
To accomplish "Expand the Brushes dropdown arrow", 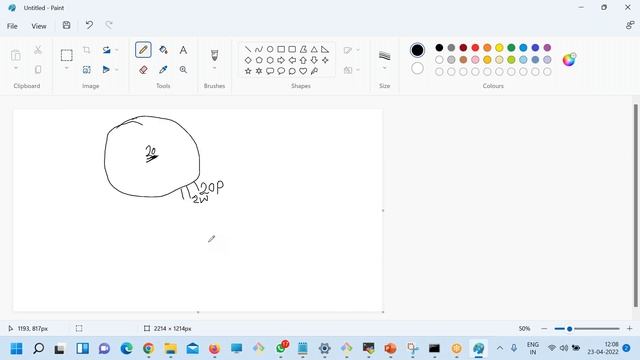I will 214,68.
